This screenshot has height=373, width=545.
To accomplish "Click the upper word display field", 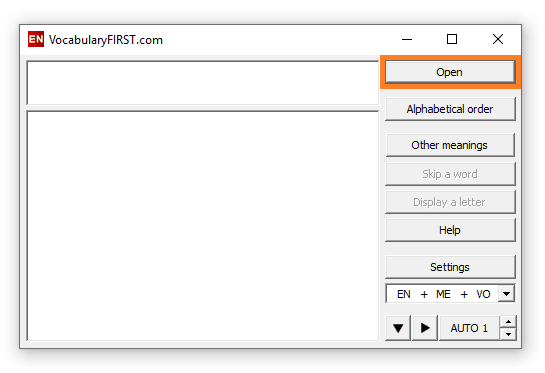I will point(203,83).
